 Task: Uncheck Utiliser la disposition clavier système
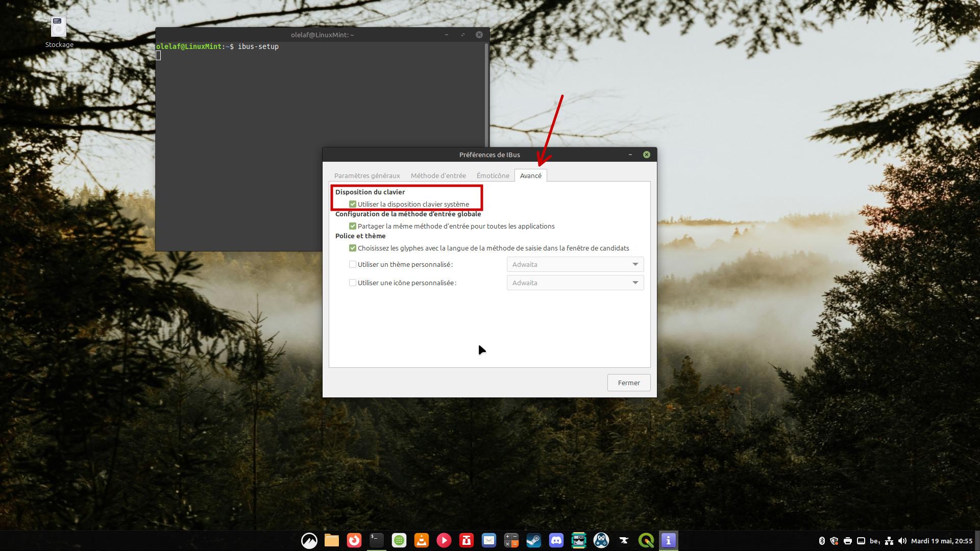click(x=353, y=204)
